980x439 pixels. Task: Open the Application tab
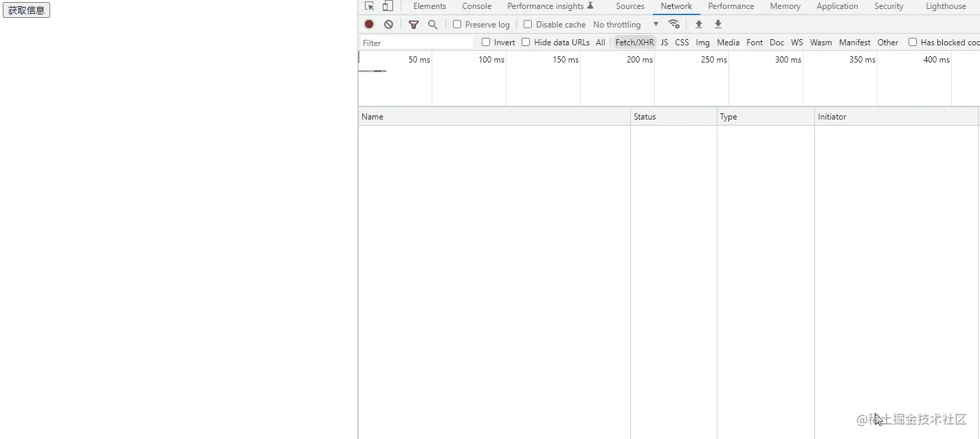point(837,6)
